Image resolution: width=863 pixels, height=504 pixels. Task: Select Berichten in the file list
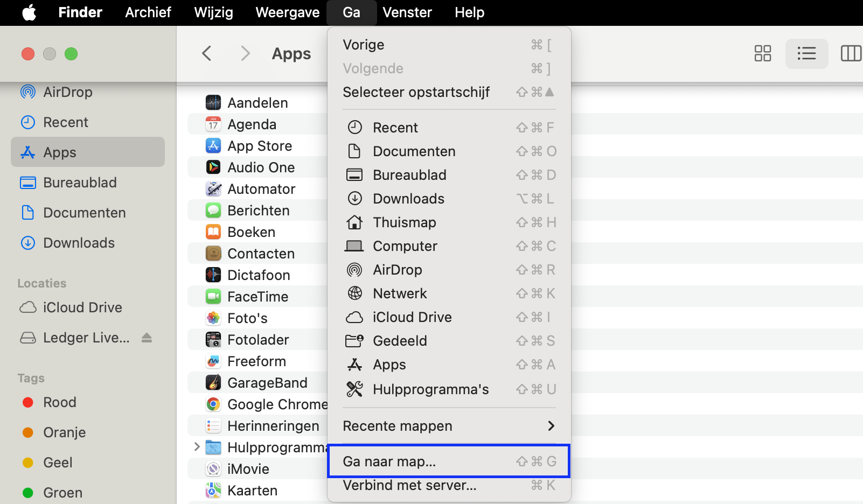[259, 210]
